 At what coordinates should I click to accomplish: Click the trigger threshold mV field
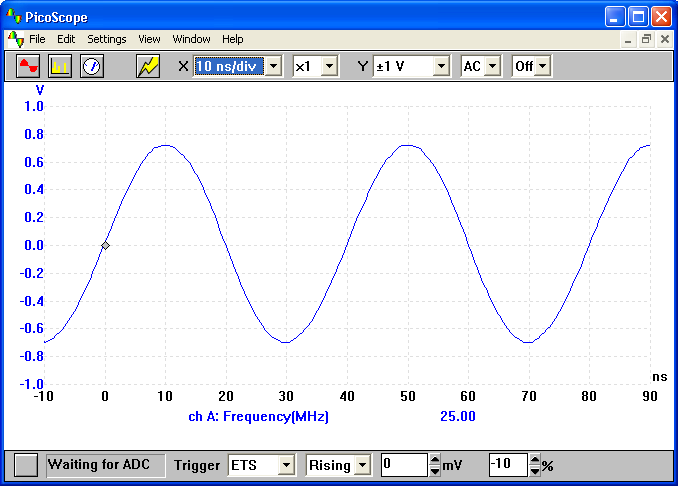(x=404, y=465)
